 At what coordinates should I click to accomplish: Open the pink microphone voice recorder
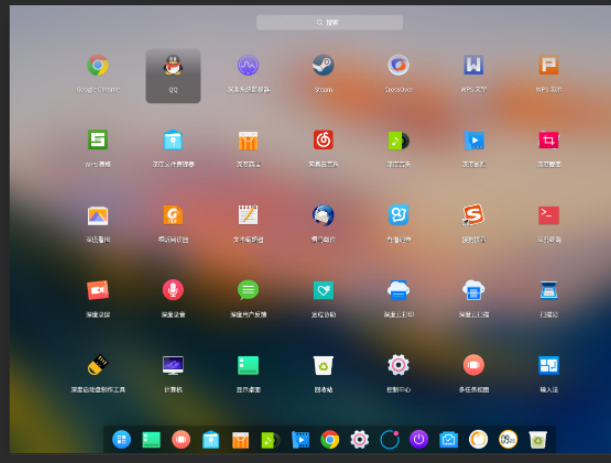173,290
